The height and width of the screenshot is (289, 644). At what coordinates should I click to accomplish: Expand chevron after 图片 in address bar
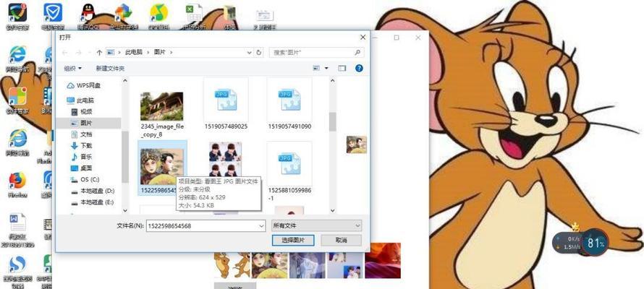(x=171, y=53)
